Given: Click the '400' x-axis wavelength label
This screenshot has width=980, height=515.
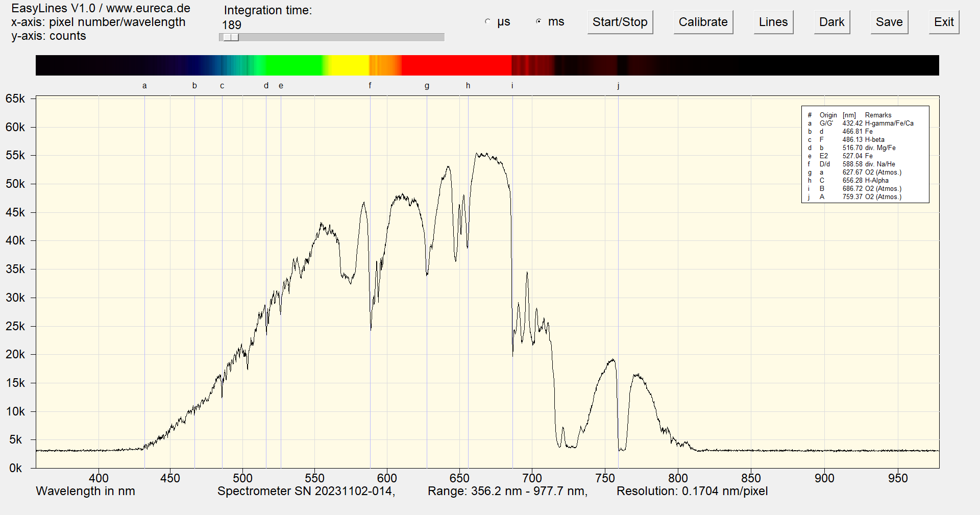Looking at the screenshot, I should [x=99, y=478].
